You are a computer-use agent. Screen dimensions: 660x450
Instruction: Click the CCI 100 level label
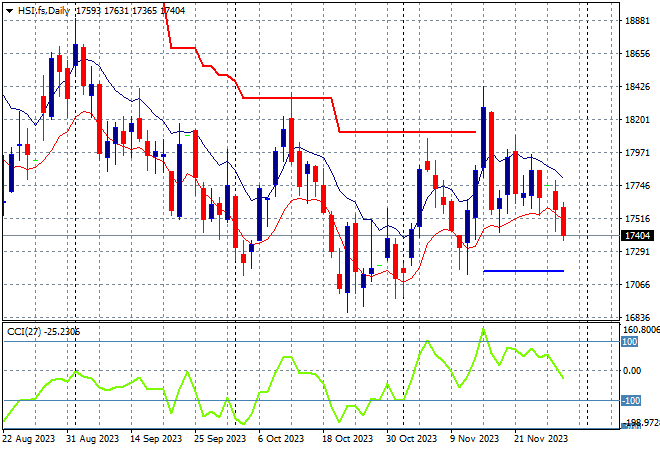coord(630,341)
